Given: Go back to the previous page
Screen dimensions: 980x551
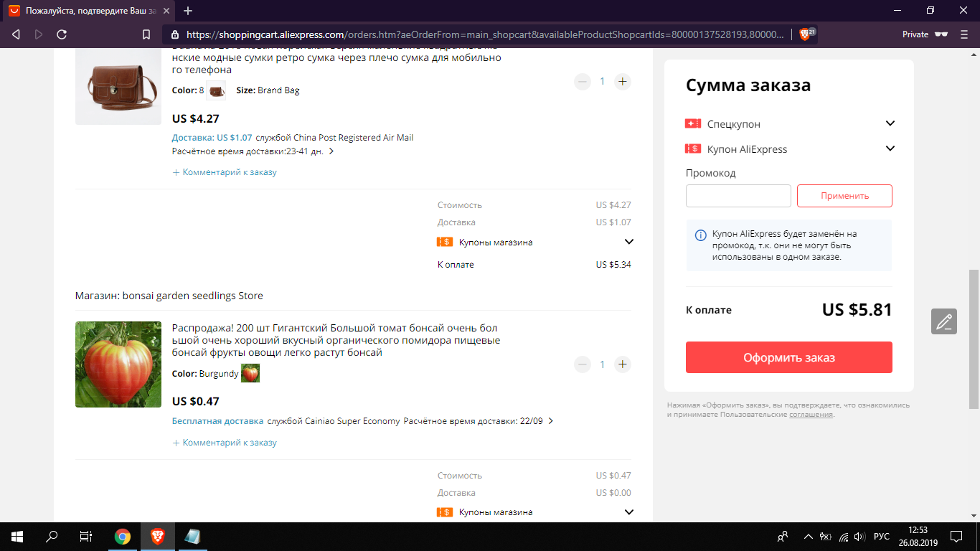Looking at the screenshot, I should [16, 34].
